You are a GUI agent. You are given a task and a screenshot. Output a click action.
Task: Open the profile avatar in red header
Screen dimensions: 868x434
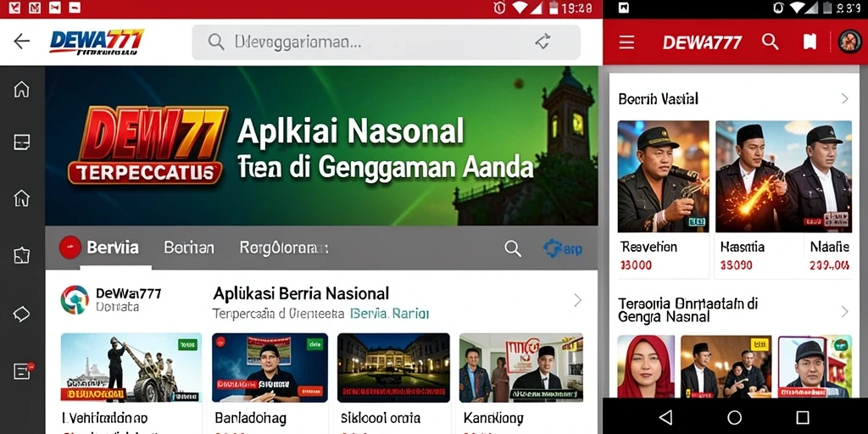point(849,42)
